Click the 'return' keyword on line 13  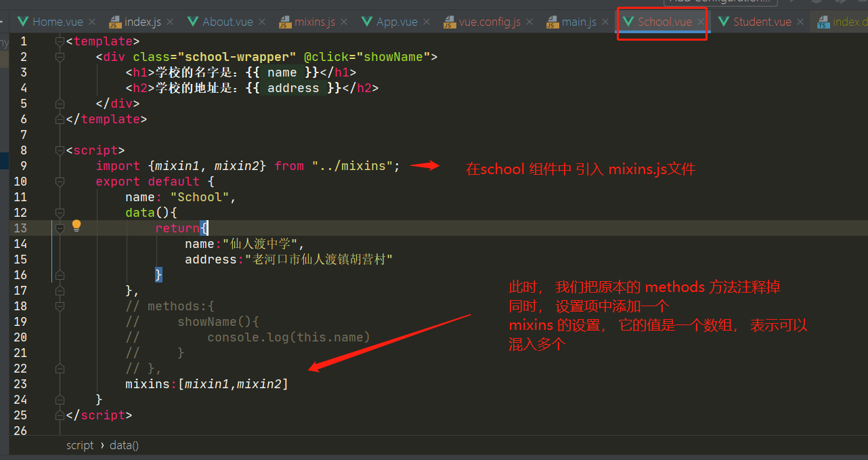tap(177, 228)
